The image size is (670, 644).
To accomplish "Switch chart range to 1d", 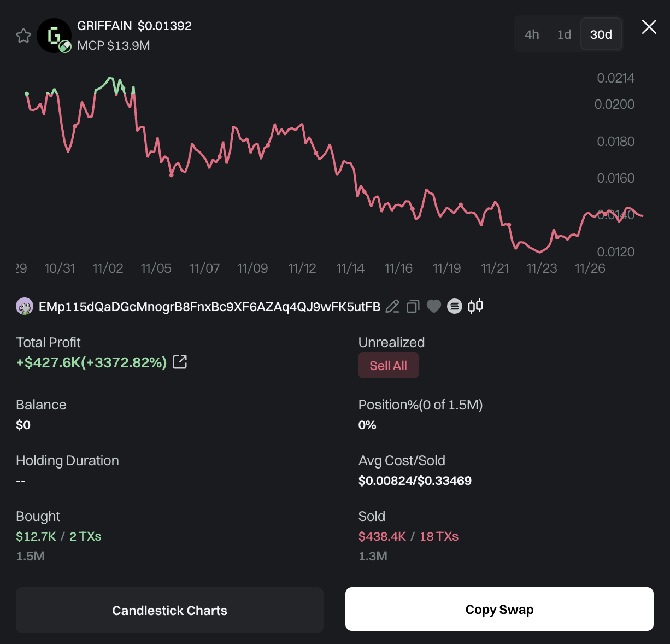I will pyautogui.click(x=564, y=34).
